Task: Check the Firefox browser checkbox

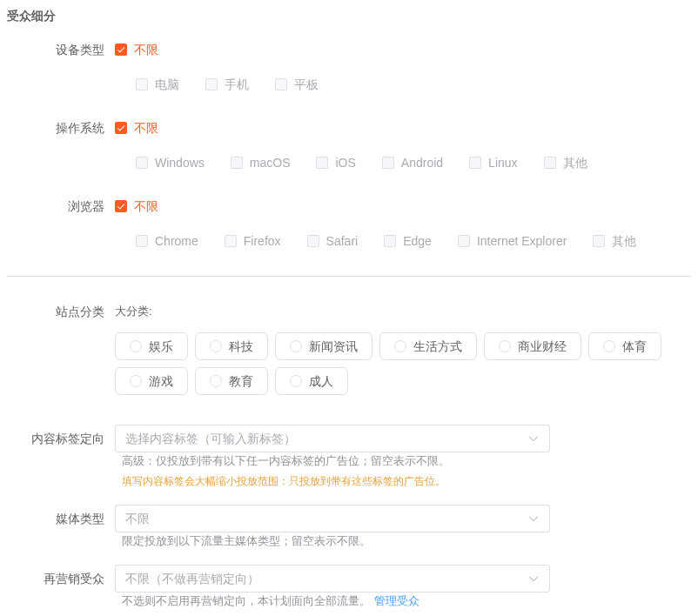Action: pos(231,241)
